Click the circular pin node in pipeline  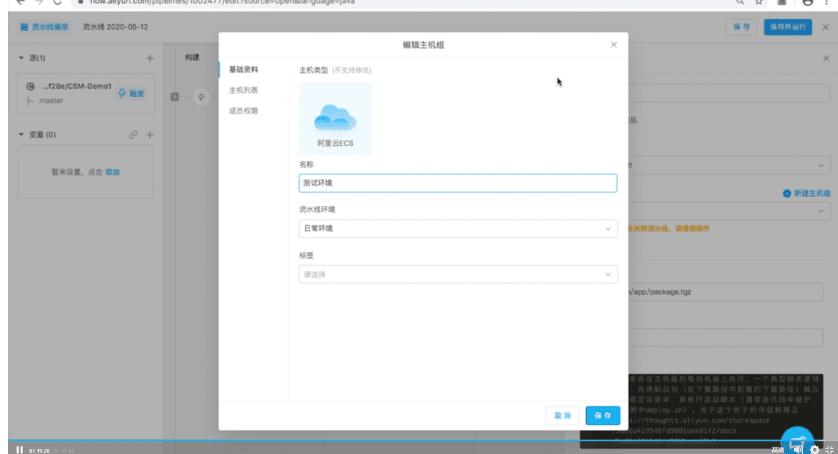click(x=201, y=97)
